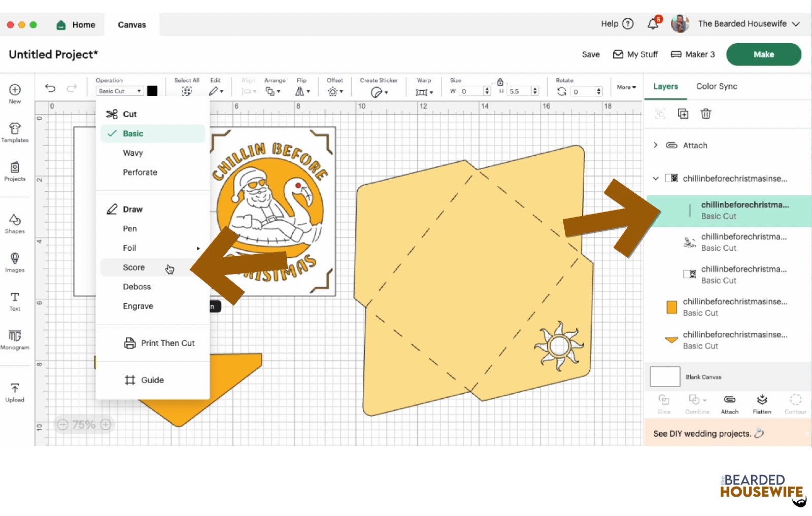Select the orange triangle layer
The height and width of the screenshot is (516, 812).
click(728, 340)
